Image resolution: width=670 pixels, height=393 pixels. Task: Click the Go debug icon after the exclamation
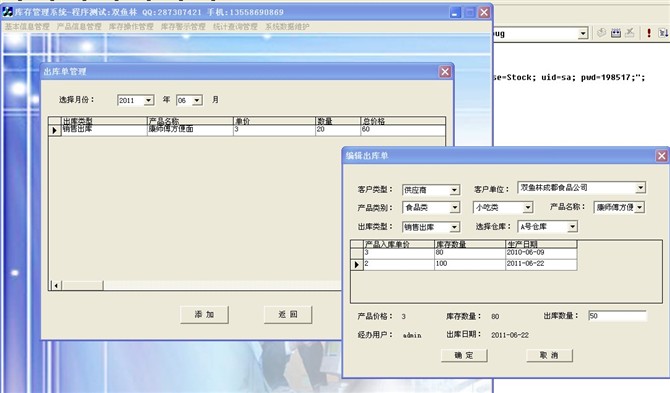(663, 33)
